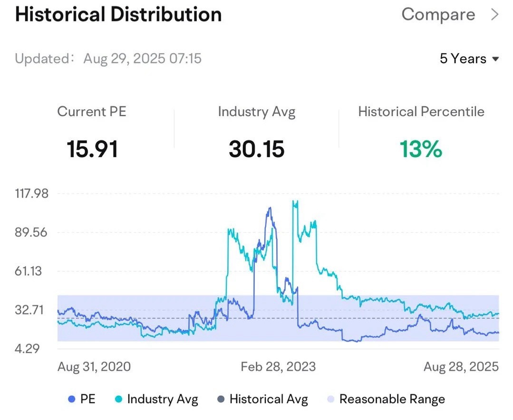
Task: Click the Historical Distribution heading
Action: pyautogui.click(x=118, y=15)
